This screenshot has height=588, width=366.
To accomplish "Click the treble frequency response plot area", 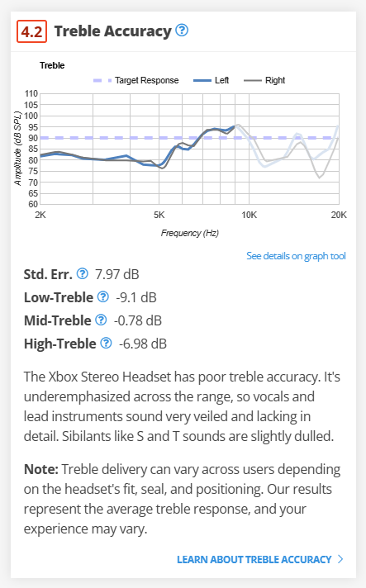I will point(189,149).
